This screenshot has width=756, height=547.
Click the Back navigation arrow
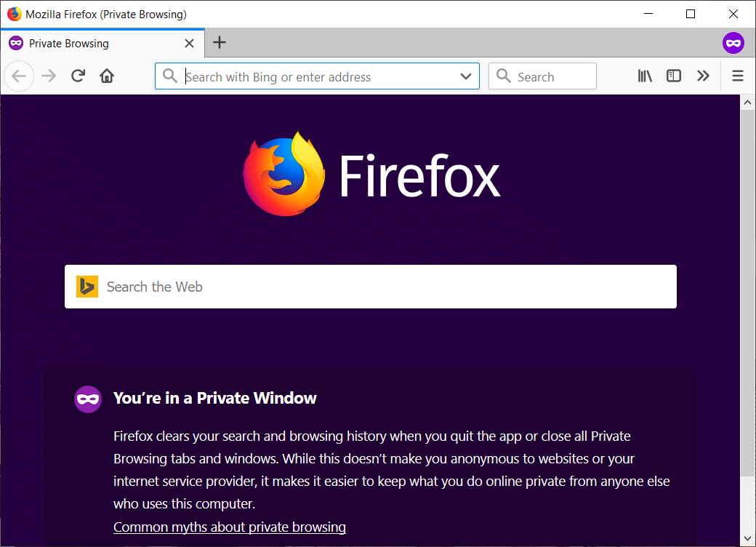pyautogui.click(x=19, y=76)
